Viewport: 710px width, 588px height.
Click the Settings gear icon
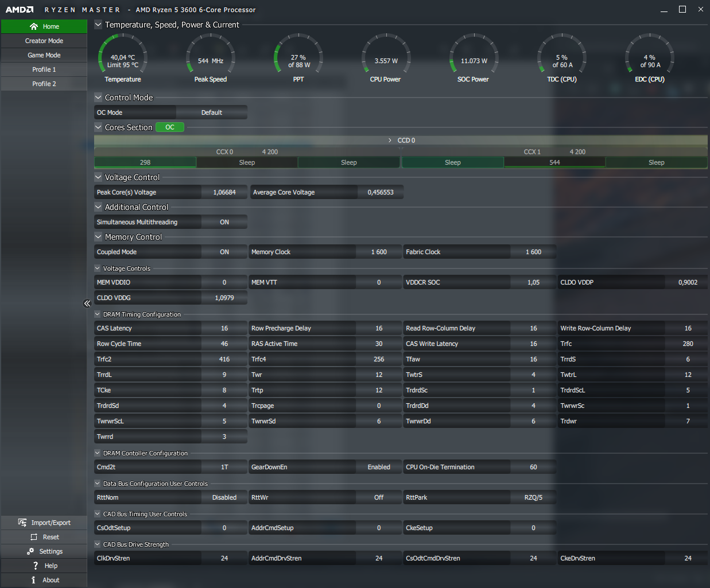[30, 551]
